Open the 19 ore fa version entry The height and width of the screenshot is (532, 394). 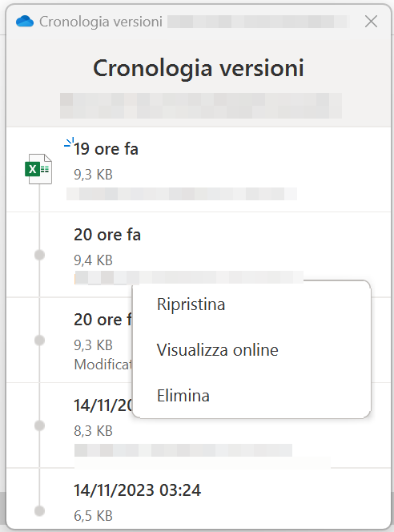pos(199,170)
